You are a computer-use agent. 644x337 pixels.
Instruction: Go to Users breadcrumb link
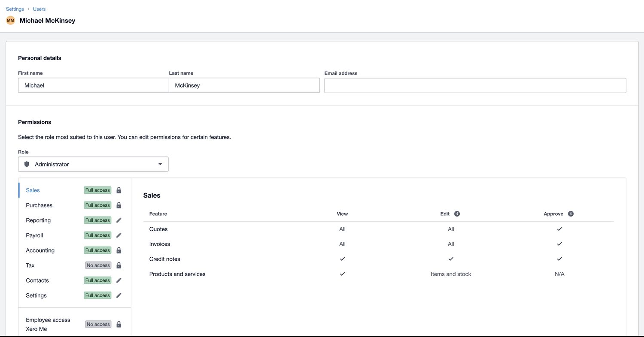tap(39, 9)
